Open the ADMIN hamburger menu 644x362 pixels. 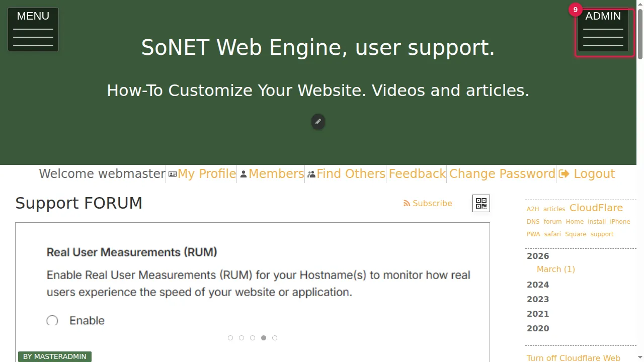pyautogui.click(x=603, y=29)
